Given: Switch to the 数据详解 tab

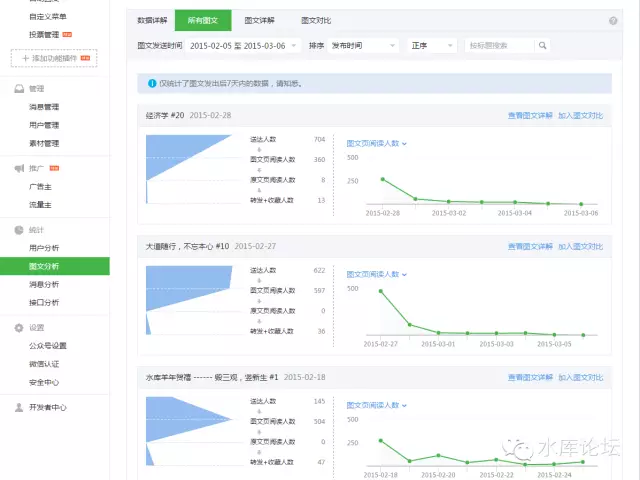Looking at the screenshot, I should (153, 20).
